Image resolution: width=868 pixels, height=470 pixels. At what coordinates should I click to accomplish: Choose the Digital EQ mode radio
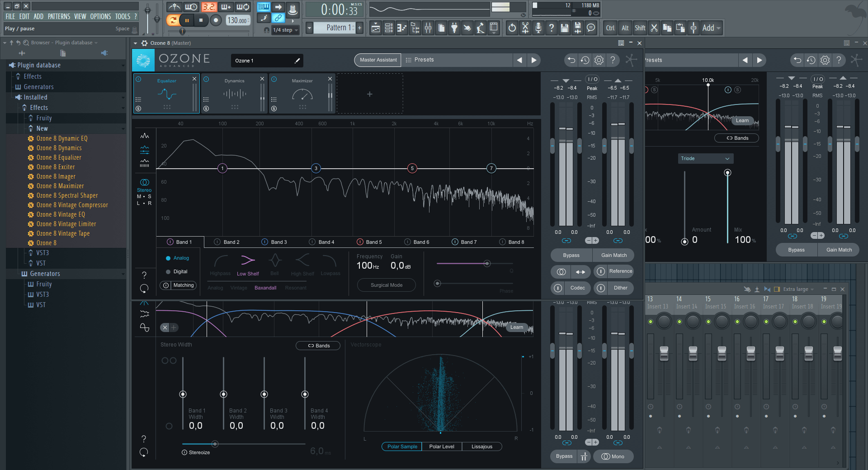[176, 271]
